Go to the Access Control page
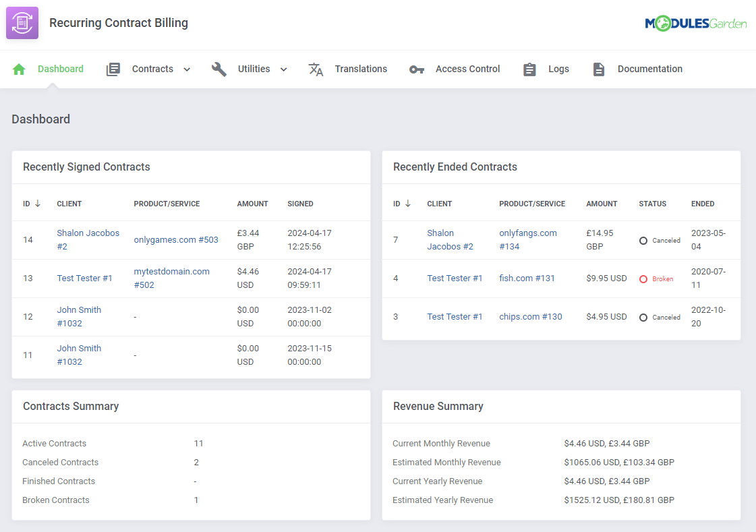This screenshot has height=532, width=756. 467,69
